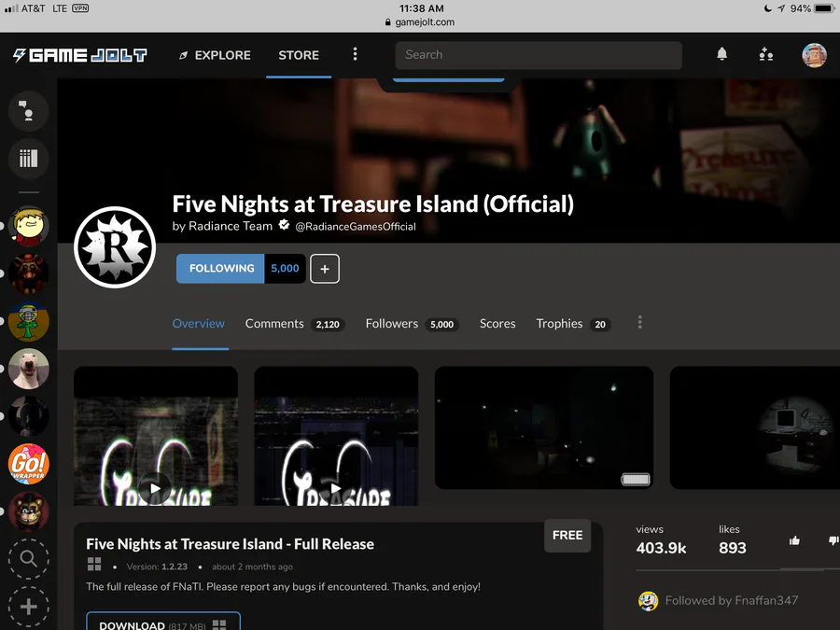Switch to the Trophies tab
This screenshot has width=840, height=630.
click(573, 324)
